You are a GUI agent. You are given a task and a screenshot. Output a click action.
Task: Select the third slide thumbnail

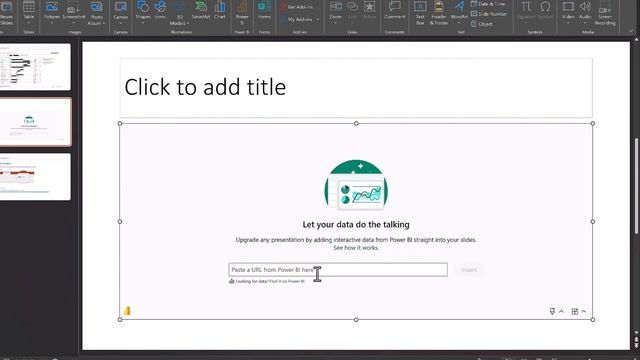35,177
